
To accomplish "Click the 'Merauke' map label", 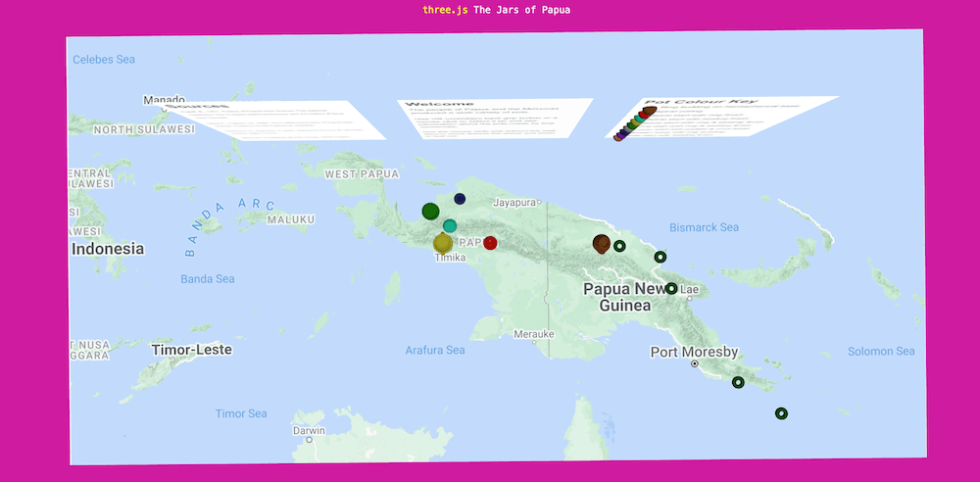I will point(534,334).
